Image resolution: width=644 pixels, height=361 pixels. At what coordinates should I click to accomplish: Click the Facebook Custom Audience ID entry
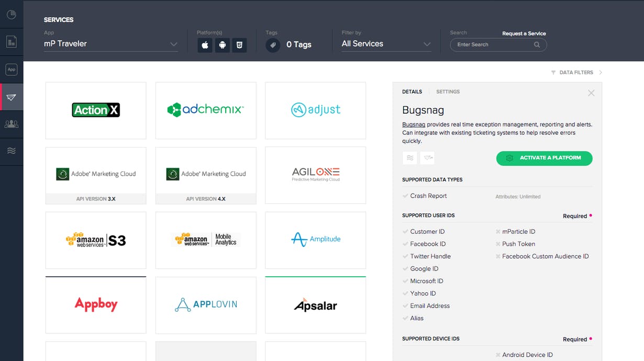point(546,256)
